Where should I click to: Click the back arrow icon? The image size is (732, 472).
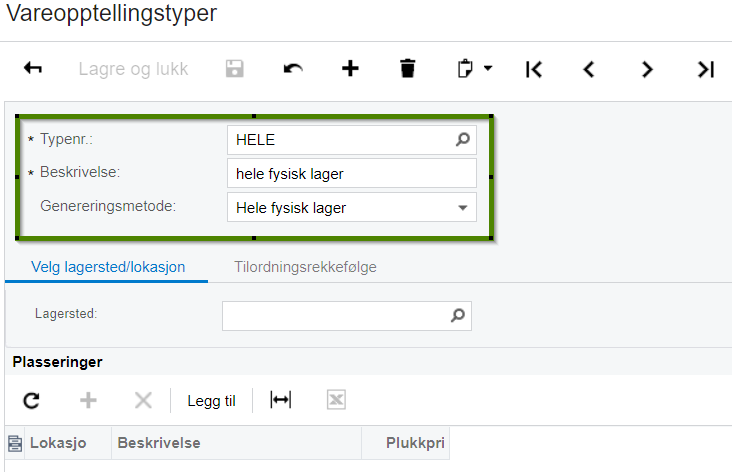click(33, 69)
